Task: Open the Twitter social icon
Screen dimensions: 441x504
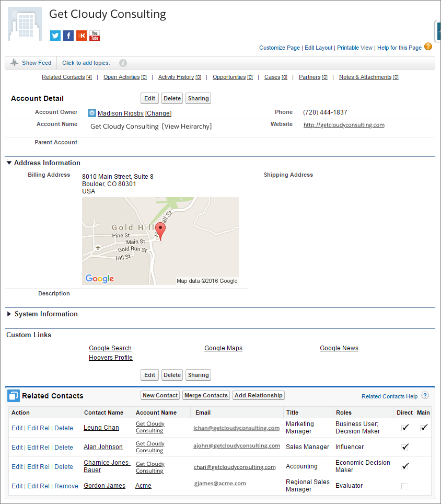Action: 55,36
